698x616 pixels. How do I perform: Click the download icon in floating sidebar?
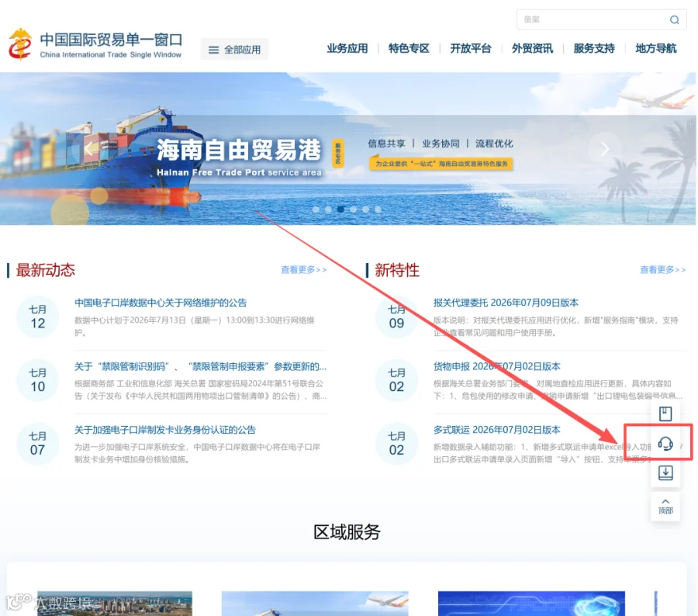pyautogui.click(x=665, y=472)
